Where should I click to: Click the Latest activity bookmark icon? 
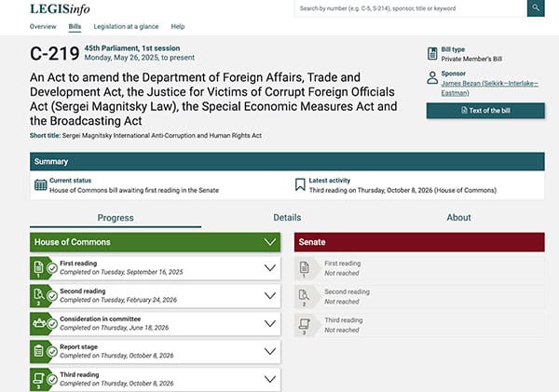coord(300,184)
